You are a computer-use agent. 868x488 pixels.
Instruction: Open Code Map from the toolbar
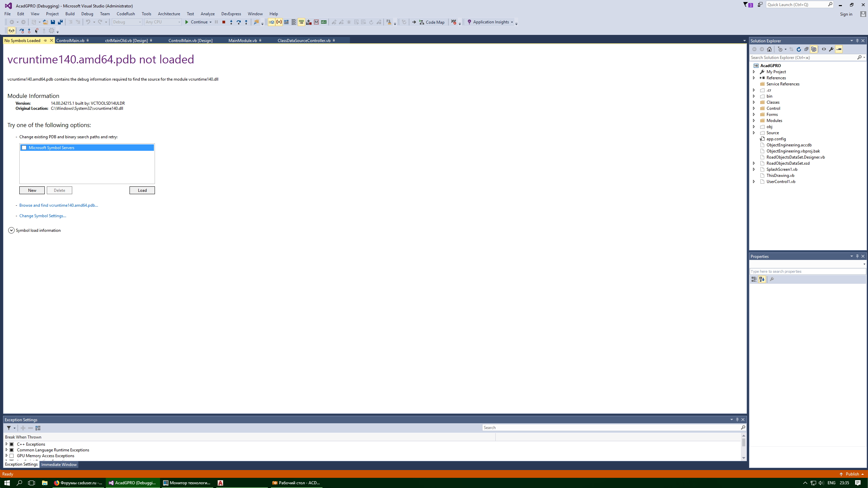[432, 22]
